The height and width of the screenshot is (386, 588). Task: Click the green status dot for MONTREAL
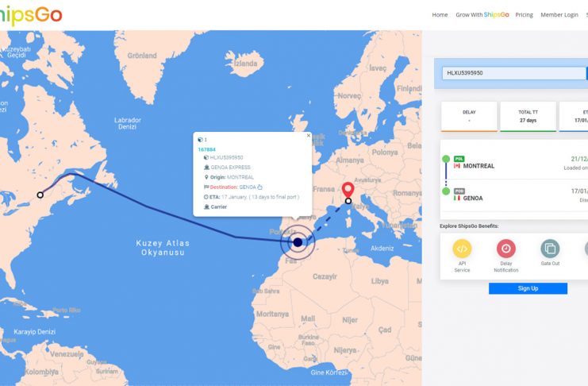coord(446,159)
